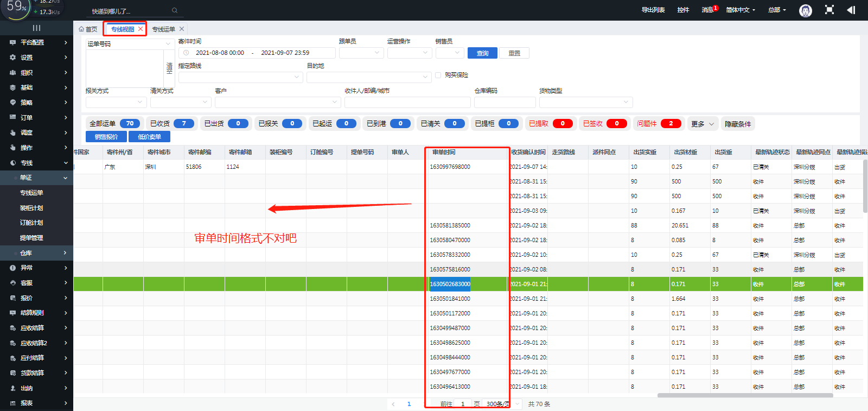Open the 跟单员 dropdown

tap(361, 53)
